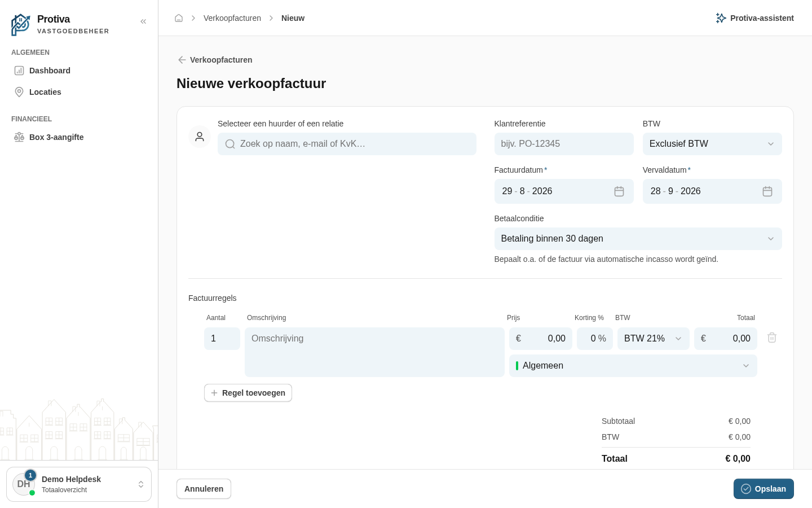Click the line Totaal amount field

726,339
